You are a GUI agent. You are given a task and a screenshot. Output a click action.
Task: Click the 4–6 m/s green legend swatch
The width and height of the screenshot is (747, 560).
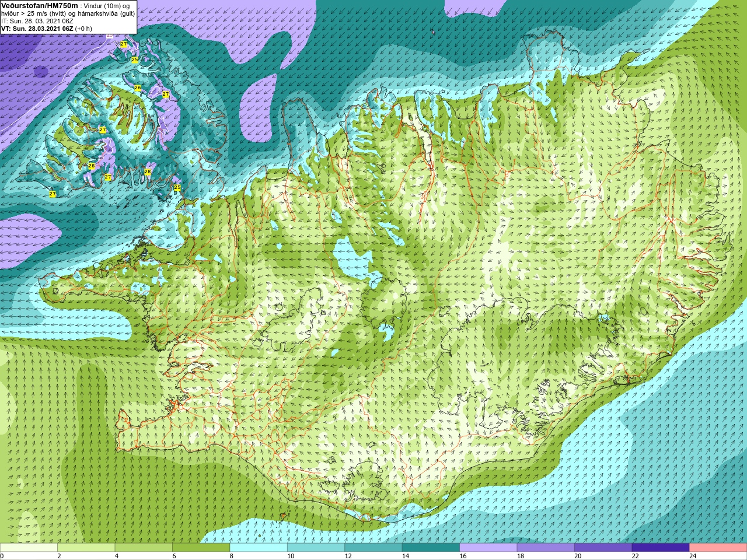144,548
